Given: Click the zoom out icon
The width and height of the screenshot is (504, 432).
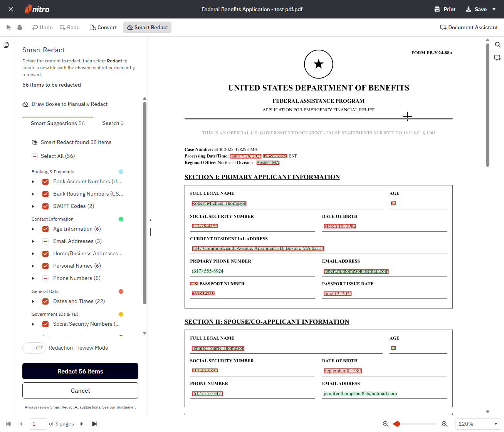Looking at the screenshot, I should coord(385,424).
